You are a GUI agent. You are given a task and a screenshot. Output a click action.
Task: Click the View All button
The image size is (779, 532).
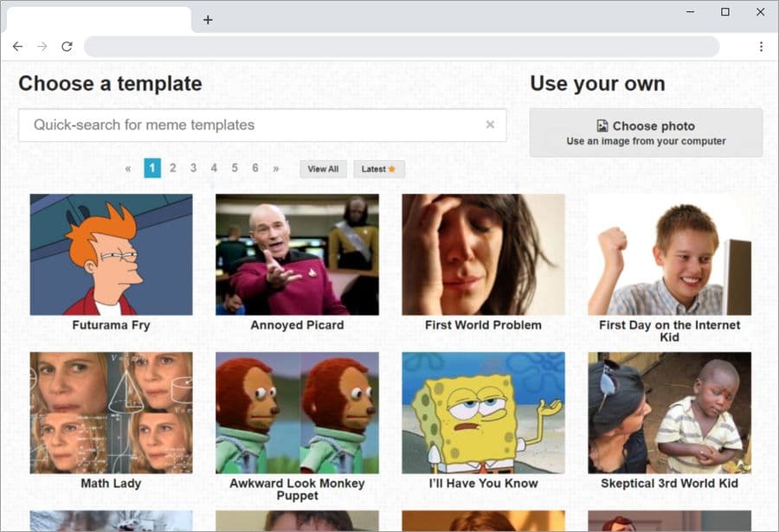(323, 169)
